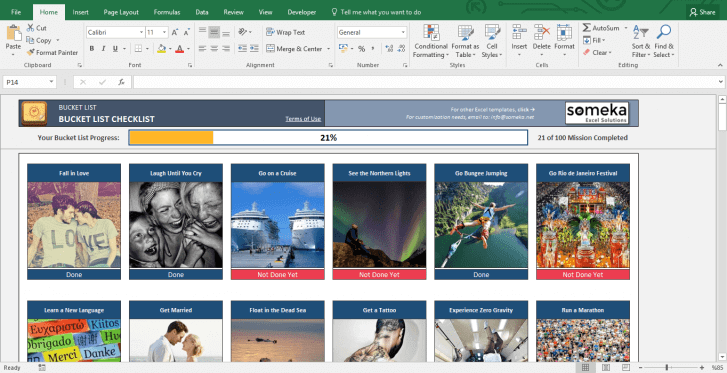
Task: Click the Someka Excel Solutions logo
Action: point(597,113)
